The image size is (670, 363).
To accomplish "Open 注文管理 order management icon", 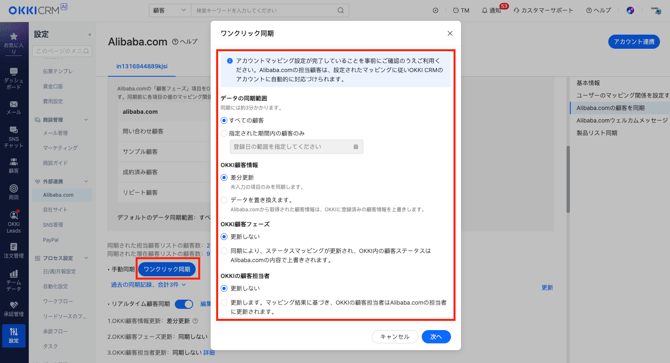I will (14, 247).
